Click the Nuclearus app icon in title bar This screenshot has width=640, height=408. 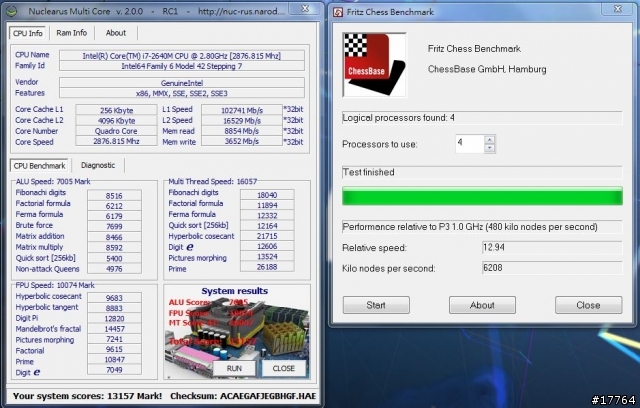(11, 11)
